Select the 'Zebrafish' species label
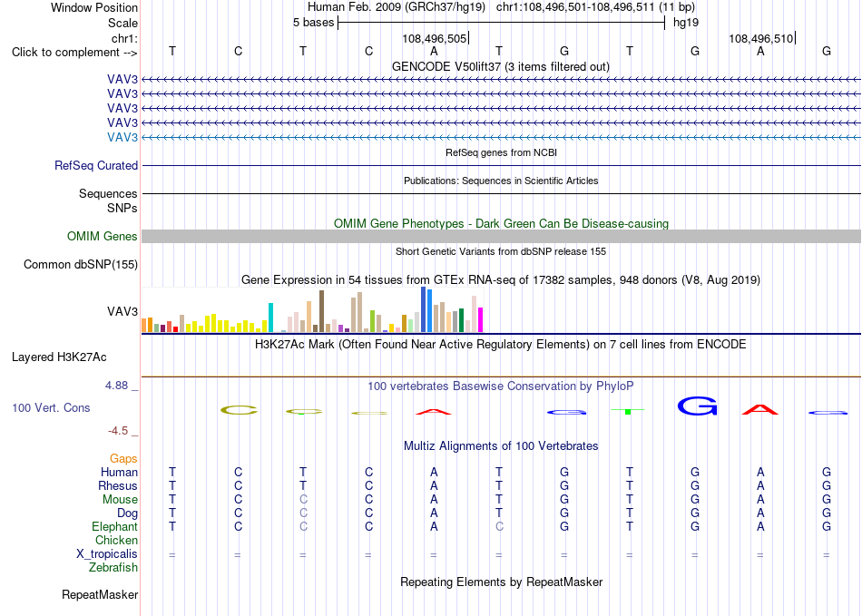Image resolution: width=862 pixels, height=616 pixels. click(x=113, y=567)
